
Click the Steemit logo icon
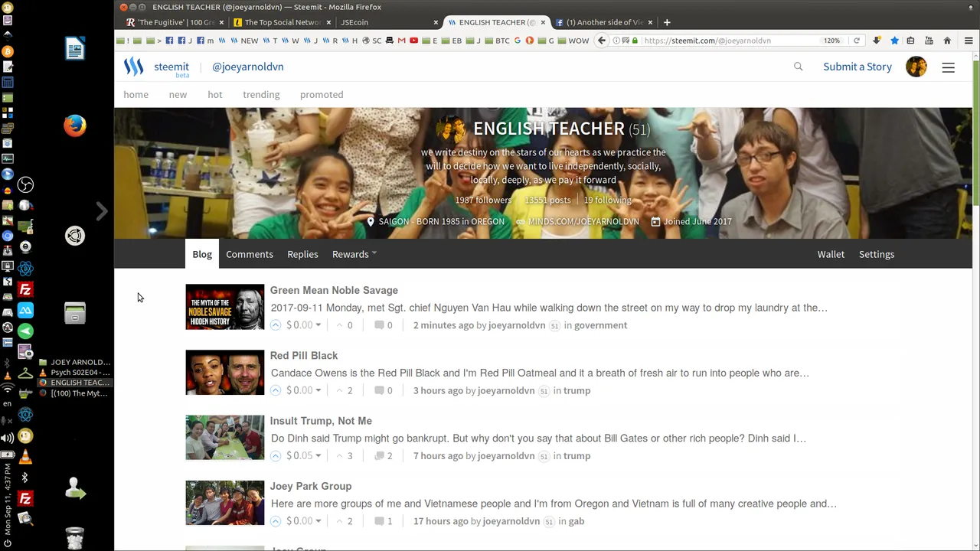coord(134,67)
